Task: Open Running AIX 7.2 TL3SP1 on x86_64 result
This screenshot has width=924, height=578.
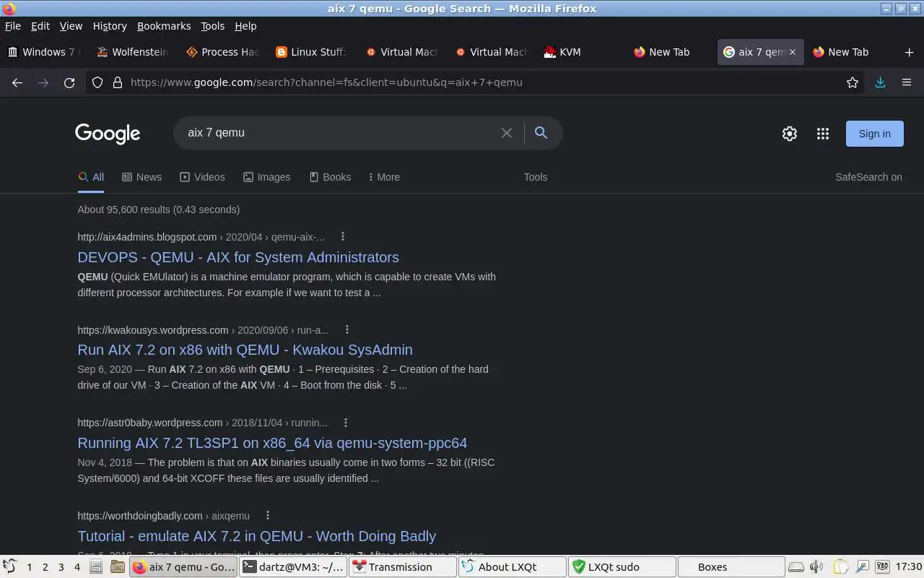Action: (x=272, y=443)
